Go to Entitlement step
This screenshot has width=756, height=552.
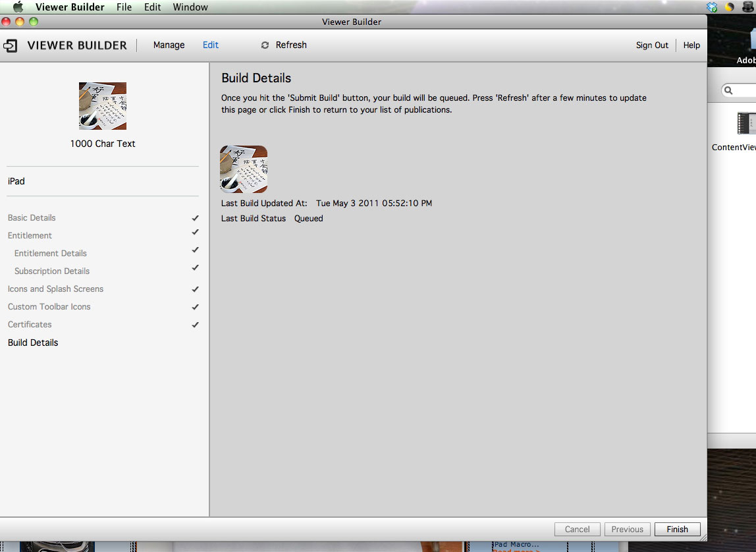point(30,236)
